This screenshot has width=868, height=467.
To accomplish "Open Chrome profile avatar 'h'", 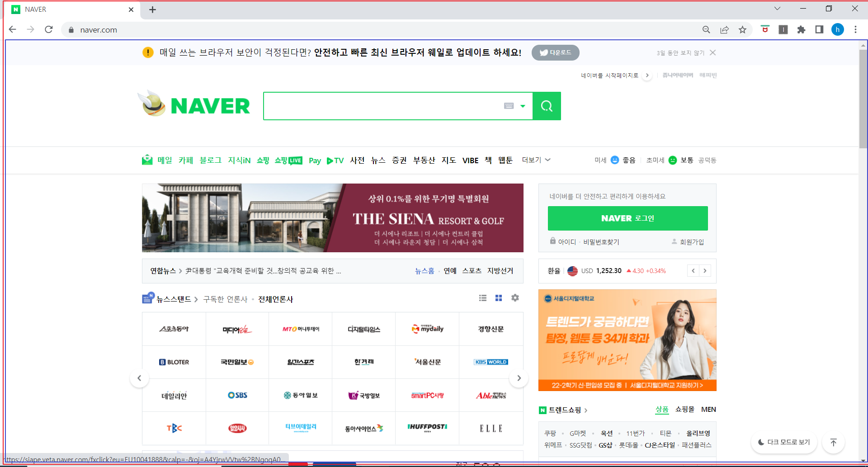I will click(x=837, y=29).
